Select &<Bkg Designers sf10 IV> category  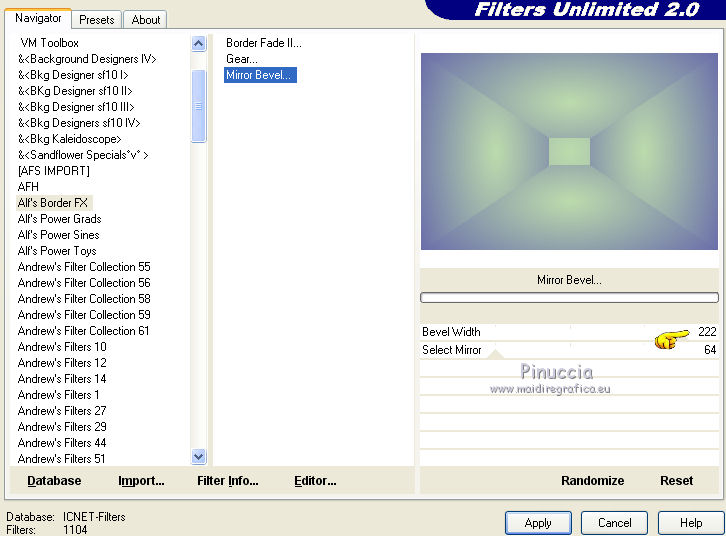click(79, 123)
